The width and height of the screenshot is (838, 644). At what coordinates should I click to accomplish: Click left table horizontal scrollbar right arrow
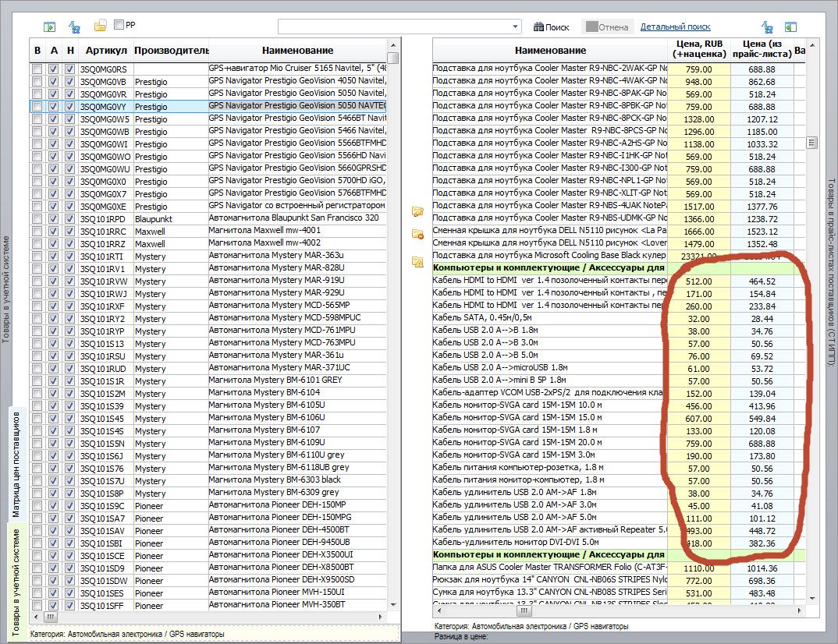click(x=381, y=617)
